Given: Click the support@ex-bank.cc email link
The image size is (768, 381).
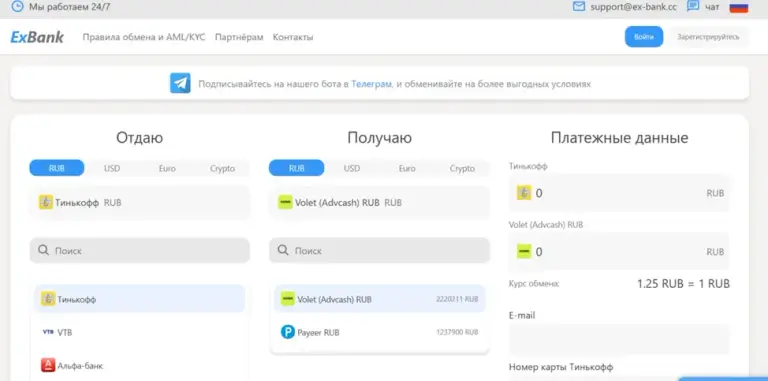Looking at the screenshot, I should [634, 7].
